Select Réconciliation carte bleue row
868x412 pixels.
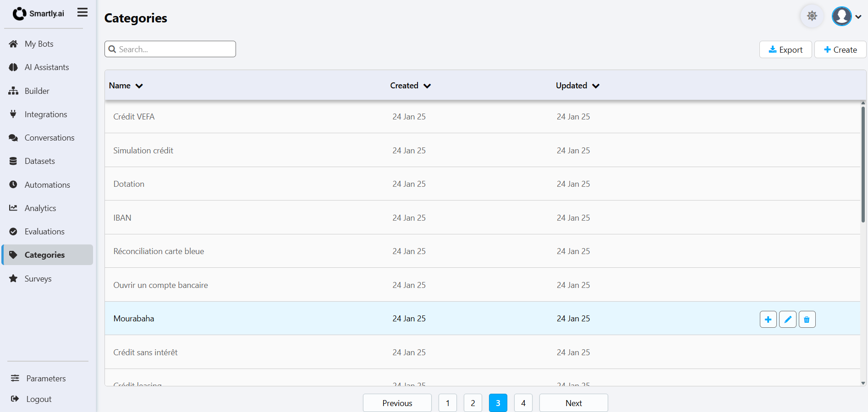coord(483,251)
